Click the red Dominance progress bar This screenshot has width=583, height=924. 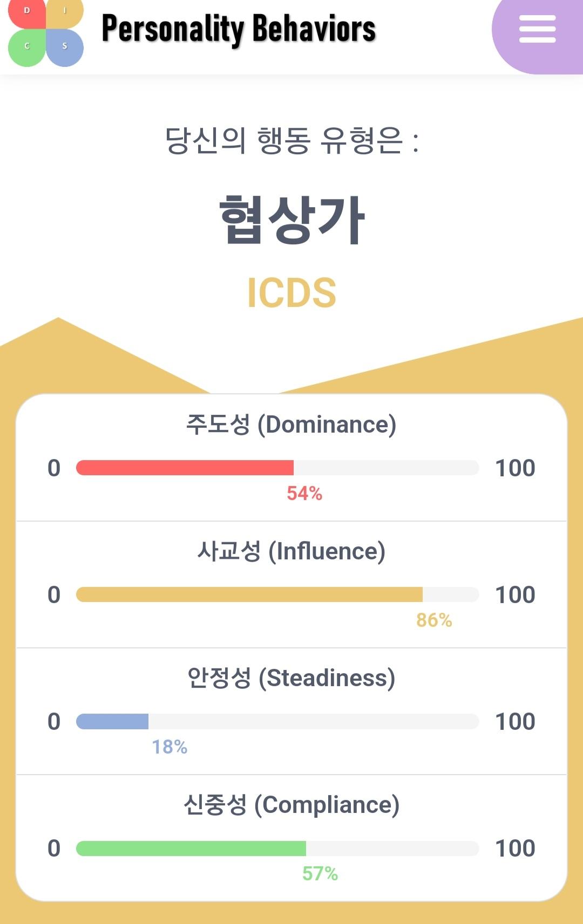277,468
